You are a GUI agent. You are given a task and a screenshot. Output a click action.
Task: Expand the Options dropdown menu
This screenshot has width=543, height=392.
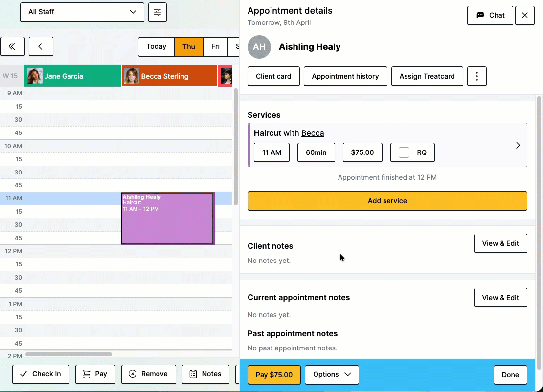(x=332, y=375)
